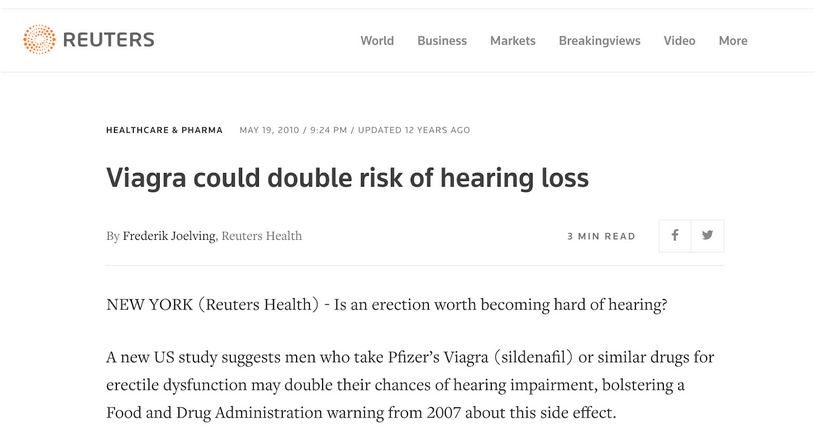Click the 9:24 PM timestamp
The width and height of the screenshot is (814, 448).
tap(327, 130)
